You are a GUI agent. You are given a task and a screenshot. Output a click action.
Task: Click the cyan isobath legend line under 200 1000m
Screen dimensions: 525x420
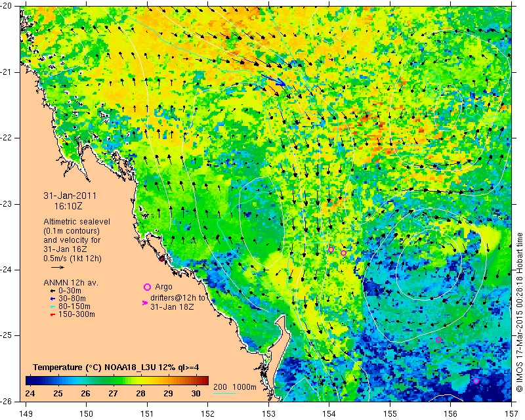pos(224,393)
